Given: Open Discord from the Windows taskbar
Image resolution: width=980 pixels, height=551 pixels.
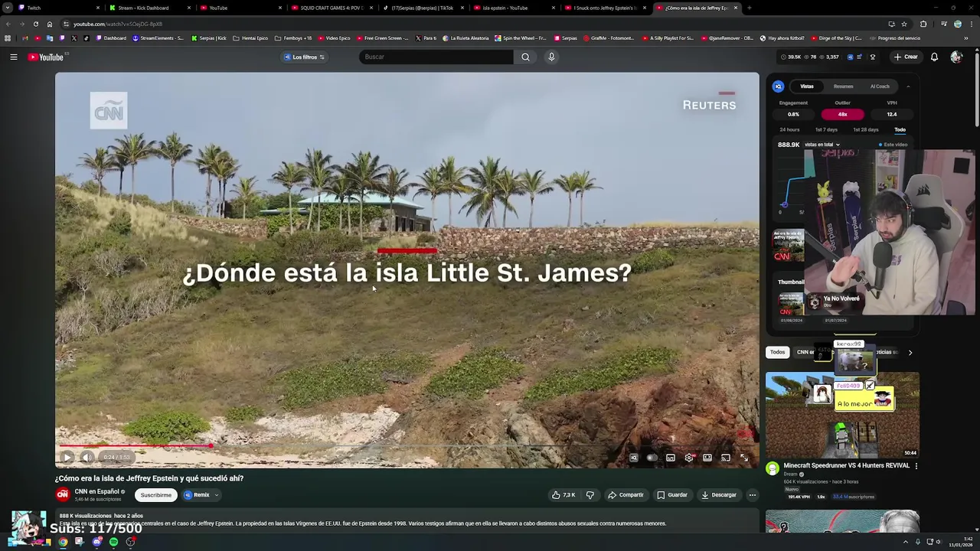Looking at the screenshot, I should (x=96, y=542).
